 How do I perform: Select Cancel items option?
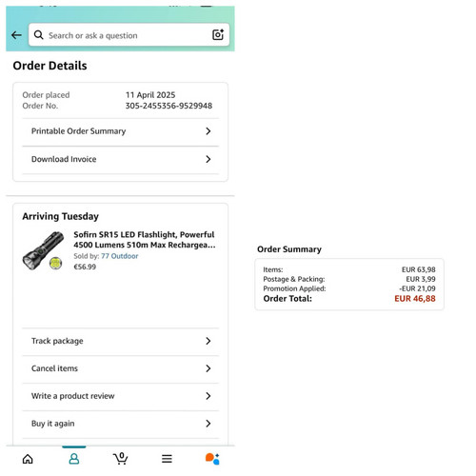pyautogui.click(x=121, y=368)
